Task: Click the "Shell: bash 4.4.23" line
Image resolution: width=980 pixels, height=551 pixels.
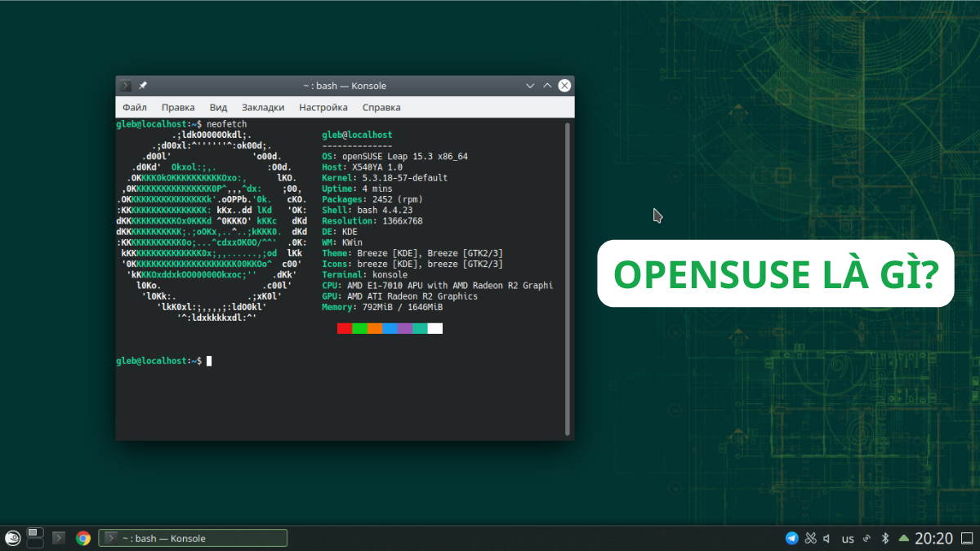Action: (x=367, y=210)
